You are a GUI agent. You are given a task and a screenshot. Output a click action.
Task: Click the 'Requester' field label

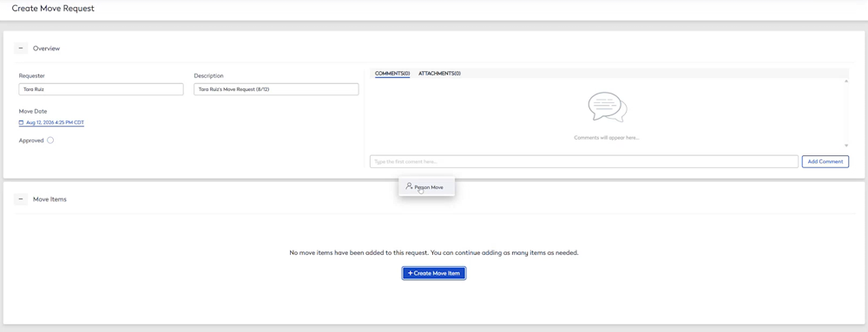31,75
